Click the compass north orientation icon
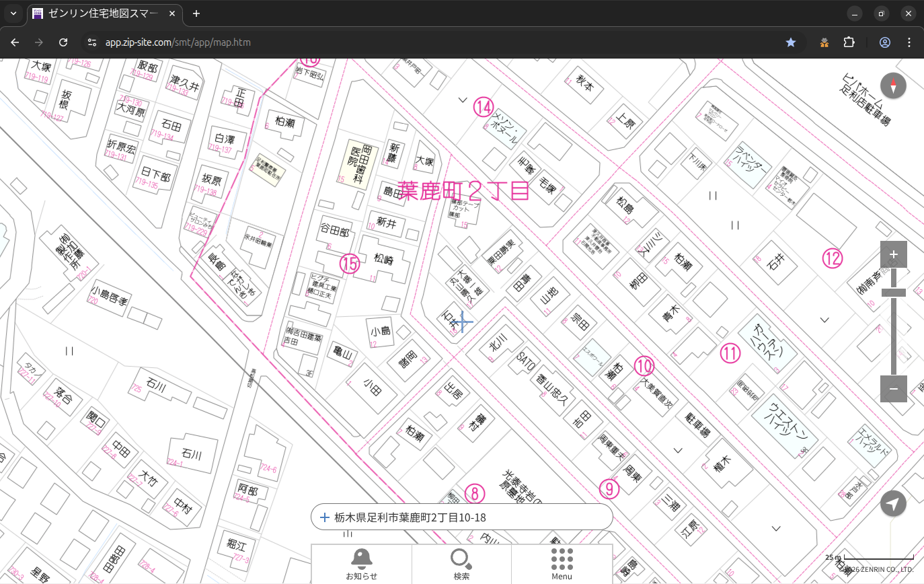The image size is (924, 584). click(x=893, y=86)
